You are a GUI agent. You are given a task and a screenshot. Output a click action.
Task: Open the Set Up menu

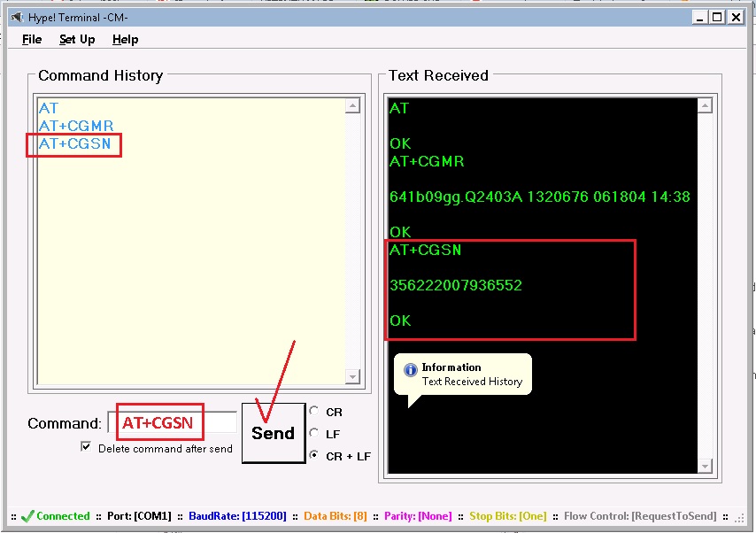[x=77, y=39]
